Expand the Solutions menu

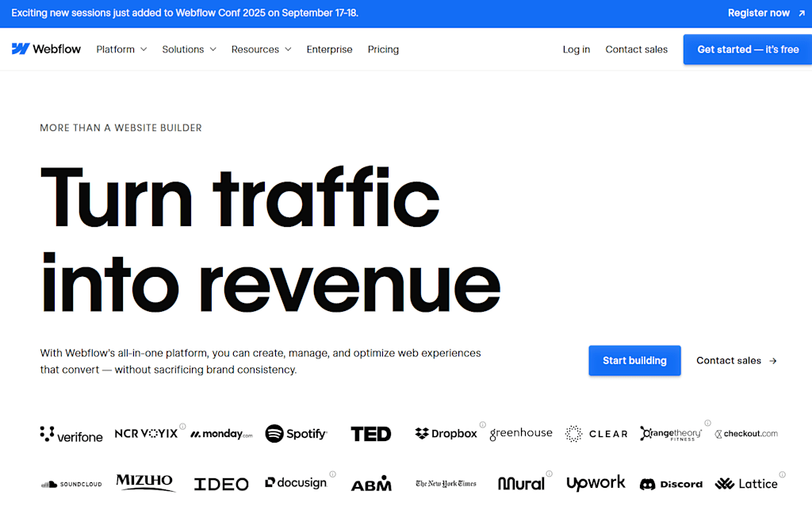tap(188, 49)
